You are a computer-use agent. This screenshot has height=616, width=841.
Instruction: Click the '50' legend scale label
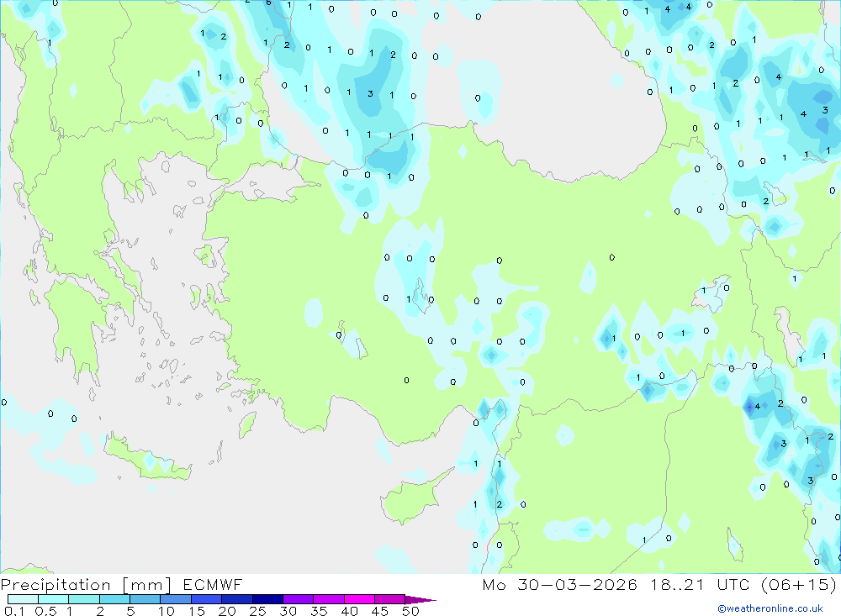click(411, 611)
